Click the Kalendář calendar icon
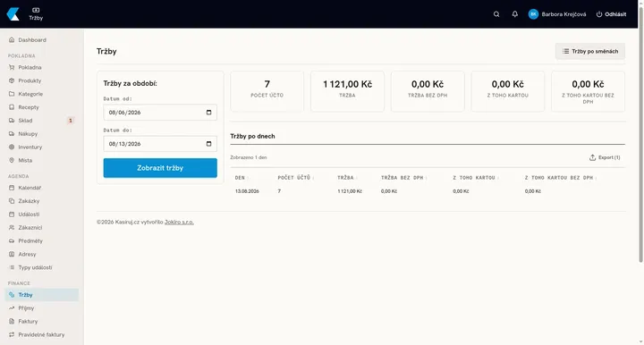644x345 pixels. 12,188
